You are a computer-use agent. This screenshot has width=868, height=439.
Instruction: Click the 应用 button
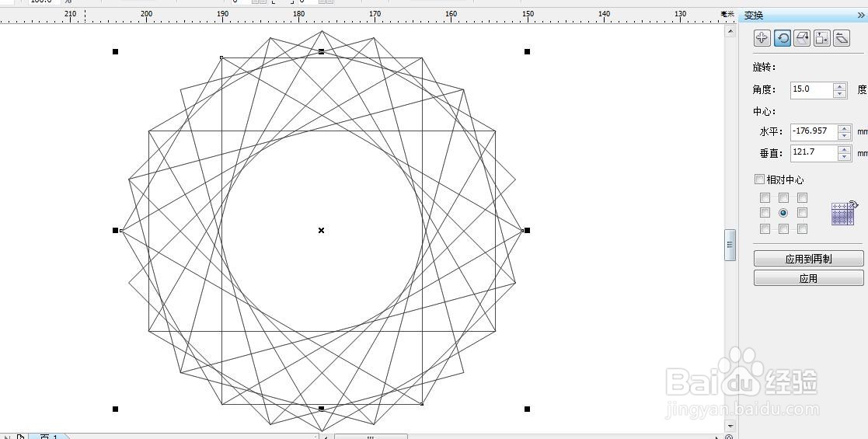click(x=808, y=278)
